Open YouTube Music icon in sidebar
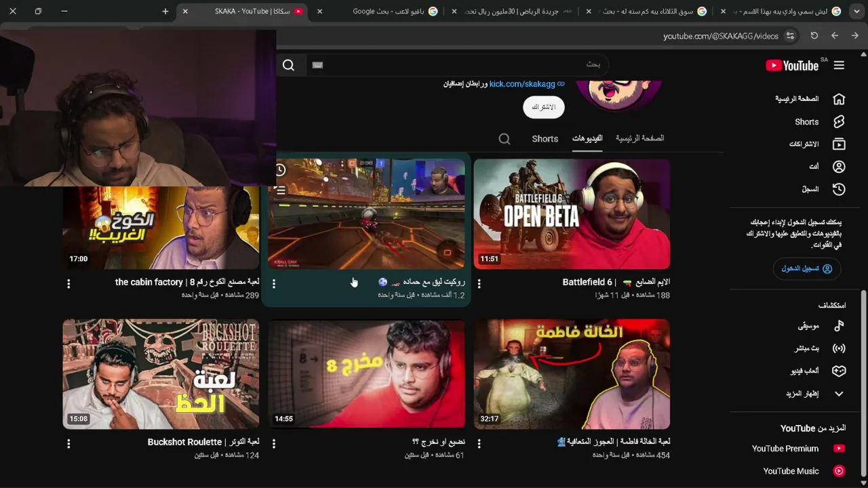The height and width of the screenshot is (488, 868). coord(839,471)
